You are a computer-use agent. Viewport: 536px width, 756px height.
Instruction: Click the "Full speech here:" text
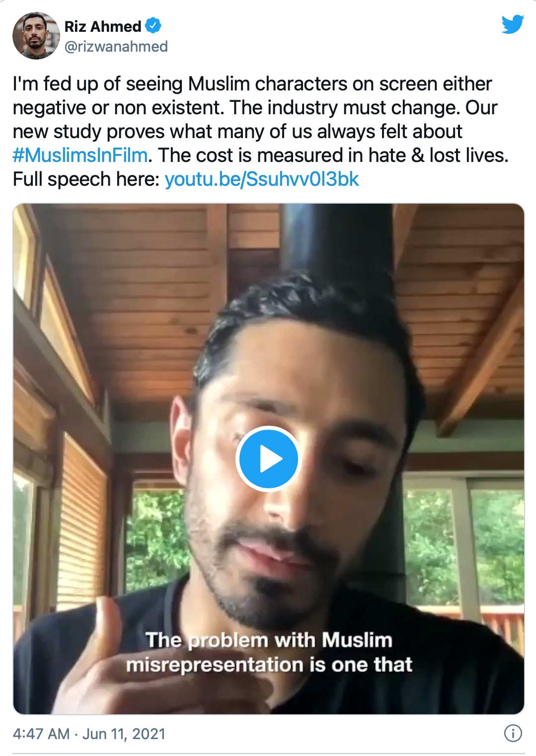point(86,179)
